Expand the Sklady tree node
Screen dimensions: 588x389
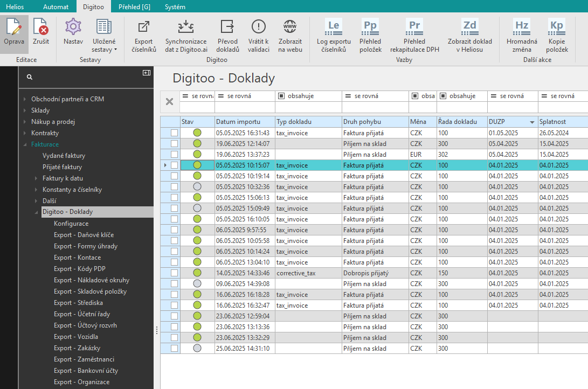point(25,110)
